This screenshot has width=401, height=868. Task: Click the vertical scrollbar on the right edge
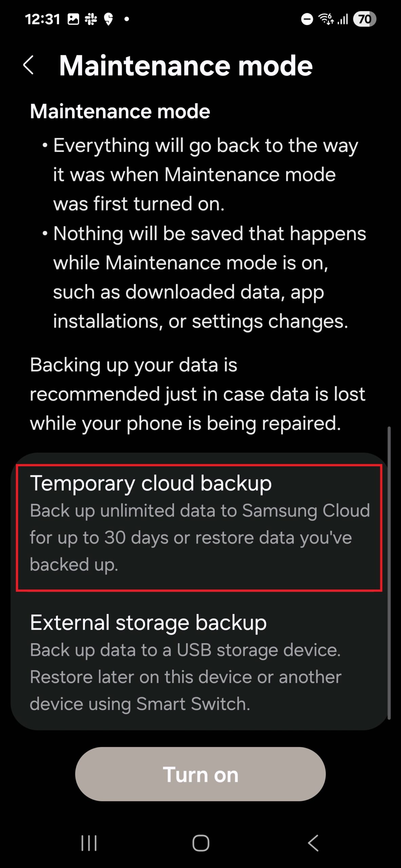coord(389,573)
